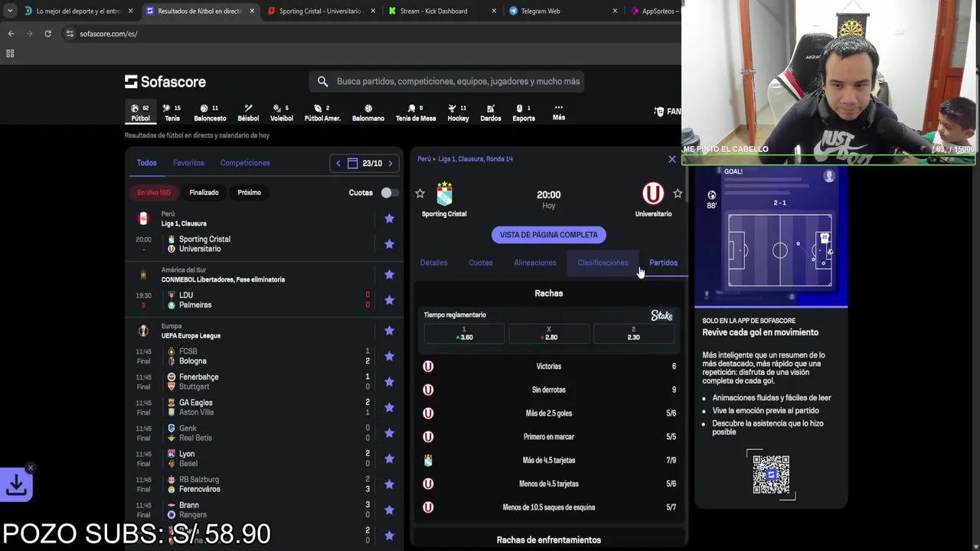Image resolution: width=980 pixels, height=551 pixels.
Task: Go to previous day arrow
Action: pos(338,163)
